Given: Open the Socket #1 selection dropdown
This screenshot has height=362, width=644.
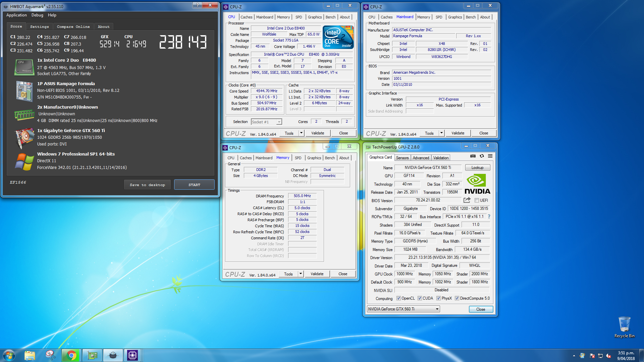Looking at the screenshot, I should tap(266, 122).
